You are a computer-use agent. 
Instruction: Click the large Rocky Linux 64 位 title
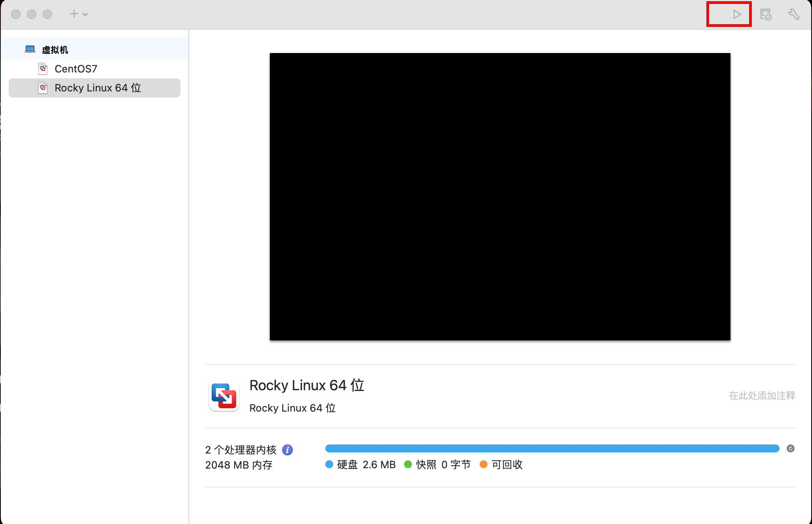pyautogui.click(x=307, y=385)
